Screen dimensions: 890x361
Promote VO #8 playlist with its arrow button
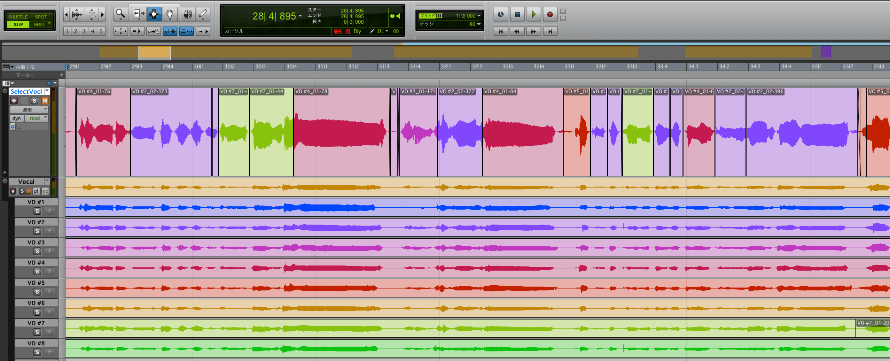pos(49,352)
